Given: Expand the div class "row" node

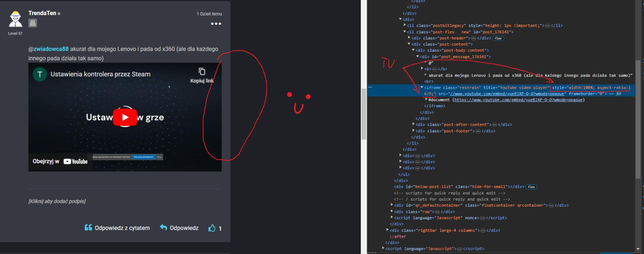Looking at the screenshot, I should click(x=392, y=211).
